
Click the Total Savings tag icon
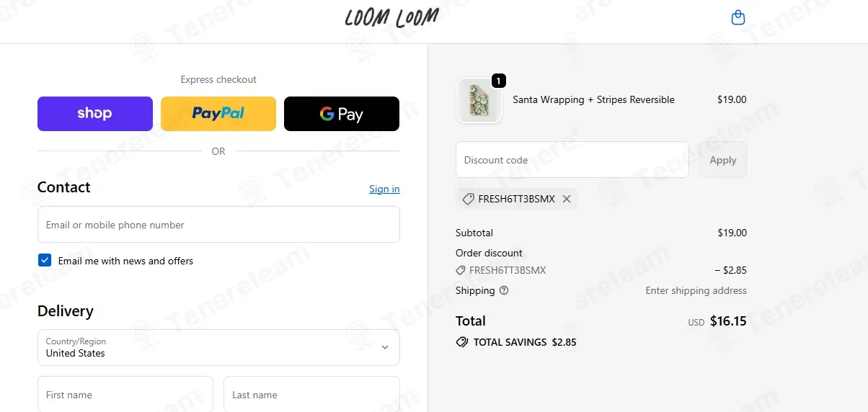click(x=462, y=342)
